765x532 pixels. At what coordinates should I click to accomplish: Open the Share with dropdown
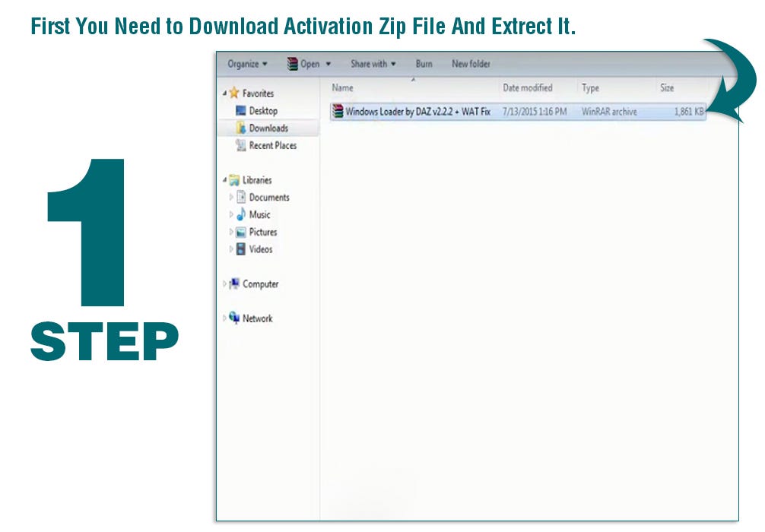point(373,64)
